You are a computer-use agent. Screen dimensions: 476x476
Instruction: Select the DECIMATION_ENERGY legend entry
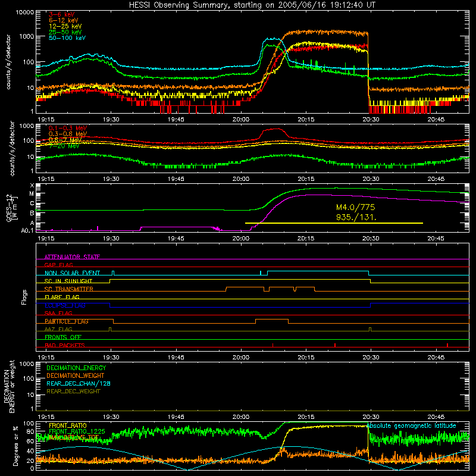pyautogui.click(x=76, y=368)
